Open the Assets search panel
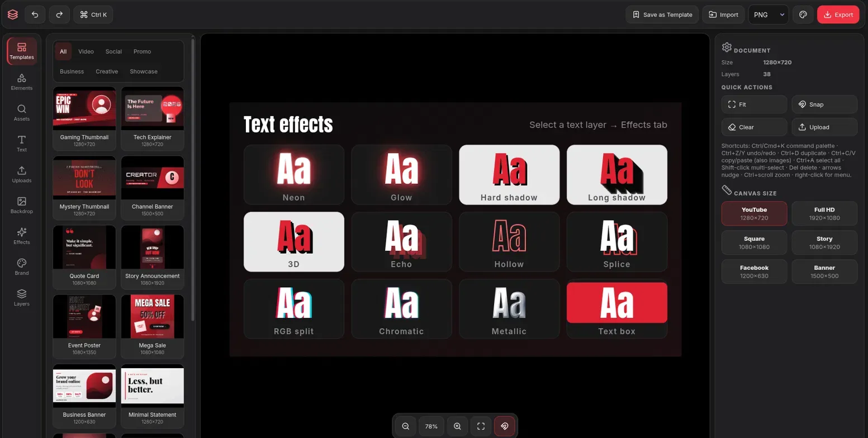This screenshot has height=438, width=868. pyautogui.click(x=22, y=113)
